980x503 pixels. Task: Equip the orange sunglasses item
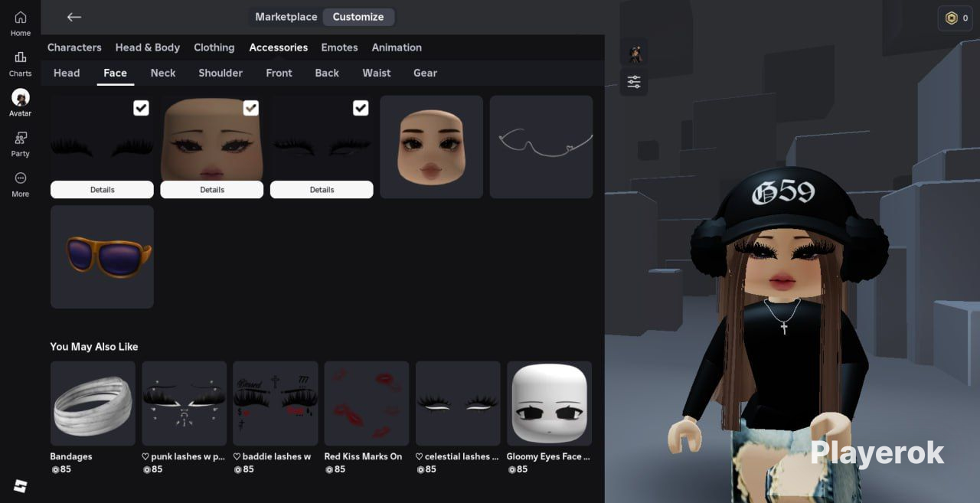[102, 256]
